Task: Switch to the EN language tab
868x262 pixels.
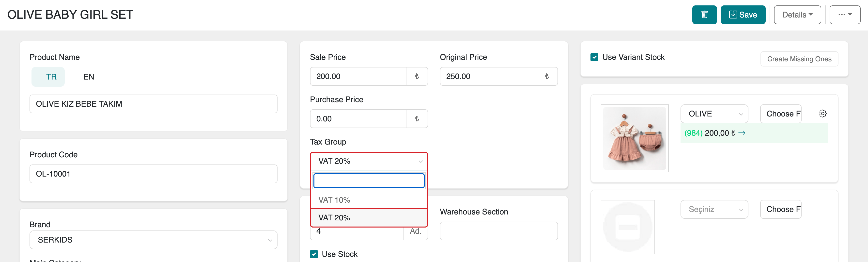Action: 89,77
